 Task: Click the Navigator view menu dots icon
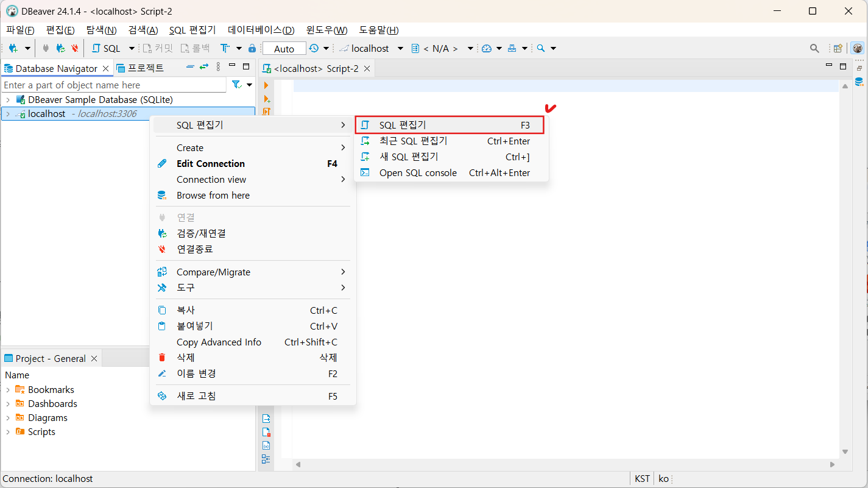click(218, 66)
